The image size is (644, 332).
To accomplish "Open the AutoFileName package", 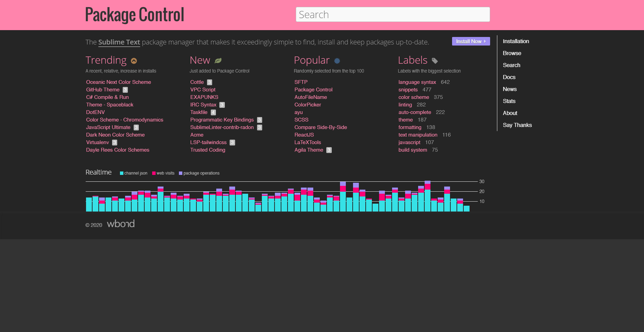I will point(311,97).
